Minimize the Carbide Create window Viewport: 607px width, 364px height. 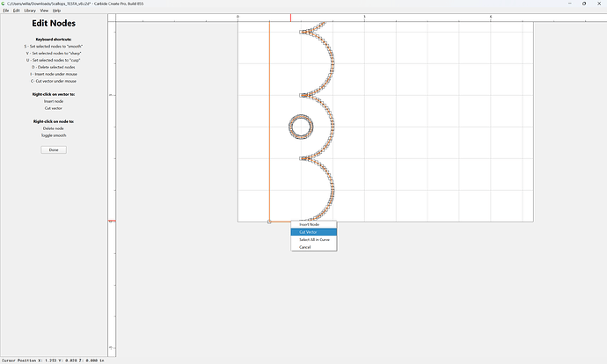569,4
